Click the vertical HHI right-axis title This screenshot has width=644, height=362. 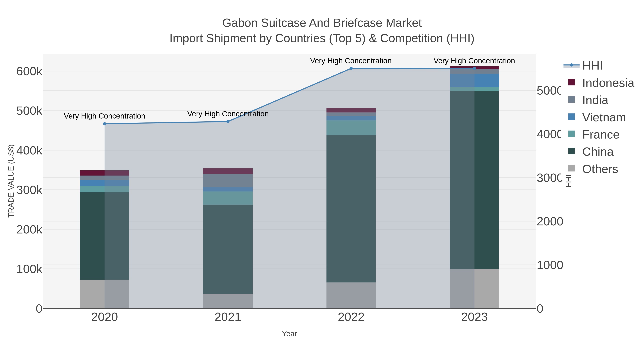569,181
